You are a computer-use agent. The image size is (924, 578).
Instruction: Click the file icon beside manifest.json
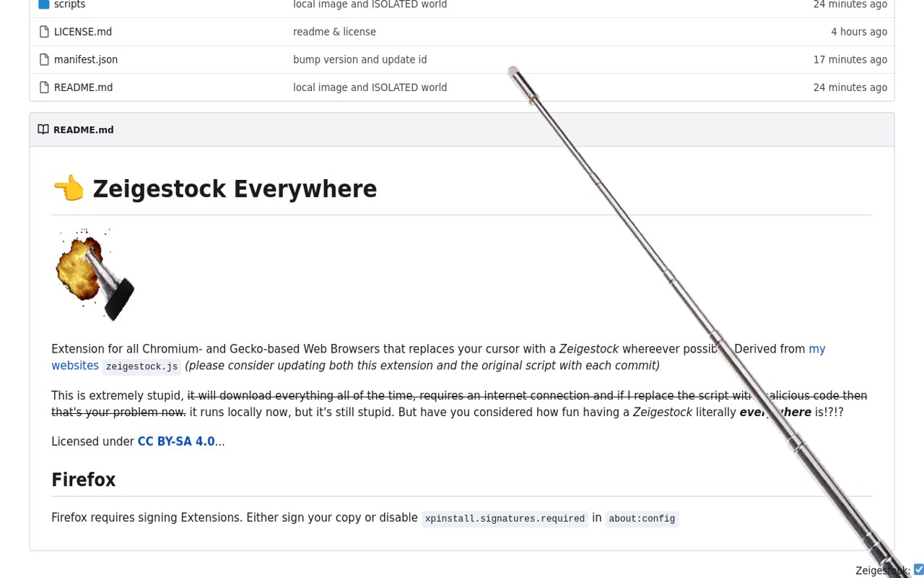pyautogui.click(x=44, y=59)
